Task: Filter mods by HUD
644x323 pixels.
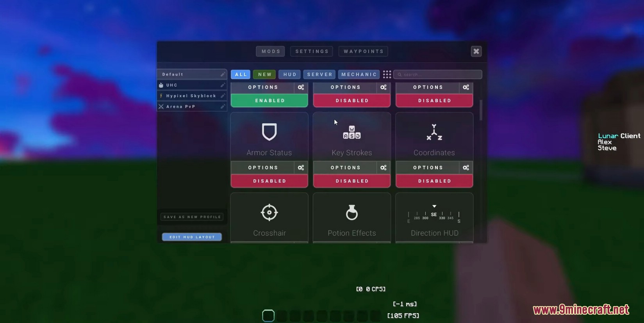Action: [289, 74]
